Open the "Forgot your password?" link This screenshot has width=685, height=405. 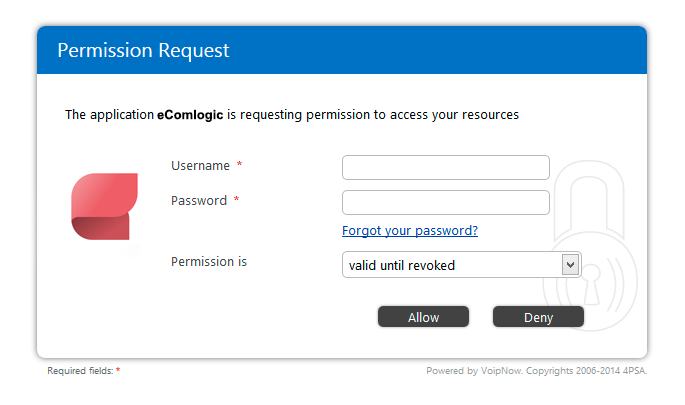coord(410,230)
